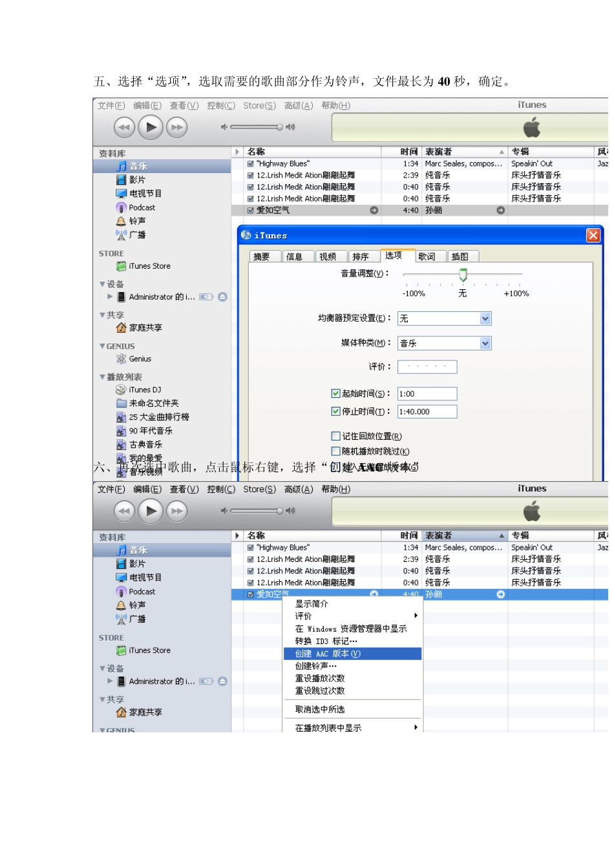Click the arrow icon beside 爱如空气 in the upper list

click(x=374, y=211)
